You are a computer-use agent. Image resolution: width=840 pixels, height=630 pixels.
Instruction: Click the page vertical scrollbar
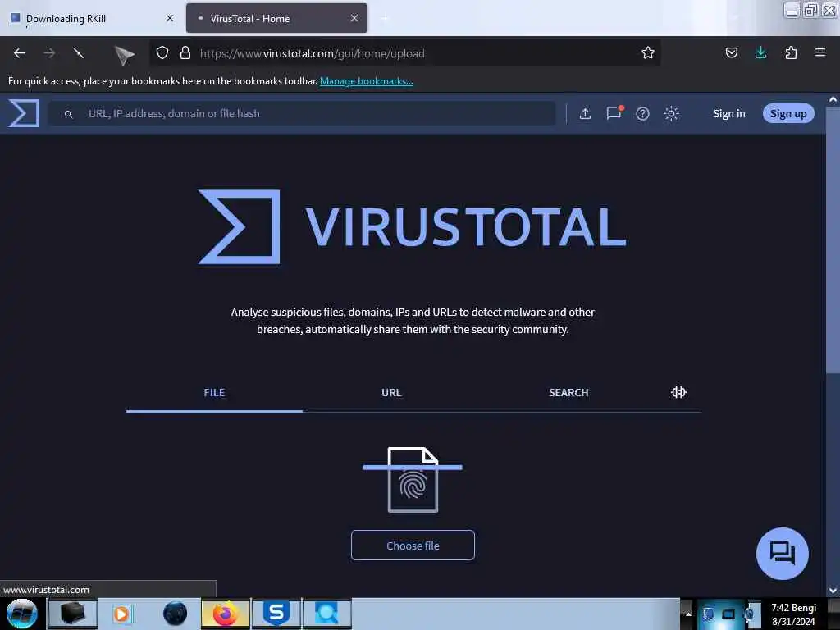tap(833, 240)
